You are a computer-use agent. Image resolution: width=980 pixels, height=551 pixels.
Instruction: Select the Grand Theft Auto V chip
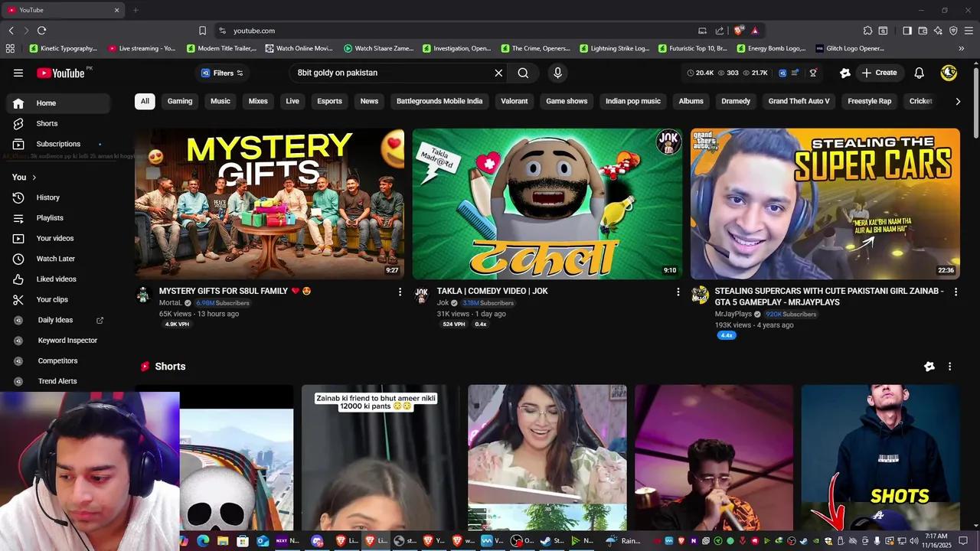[799, 101]
